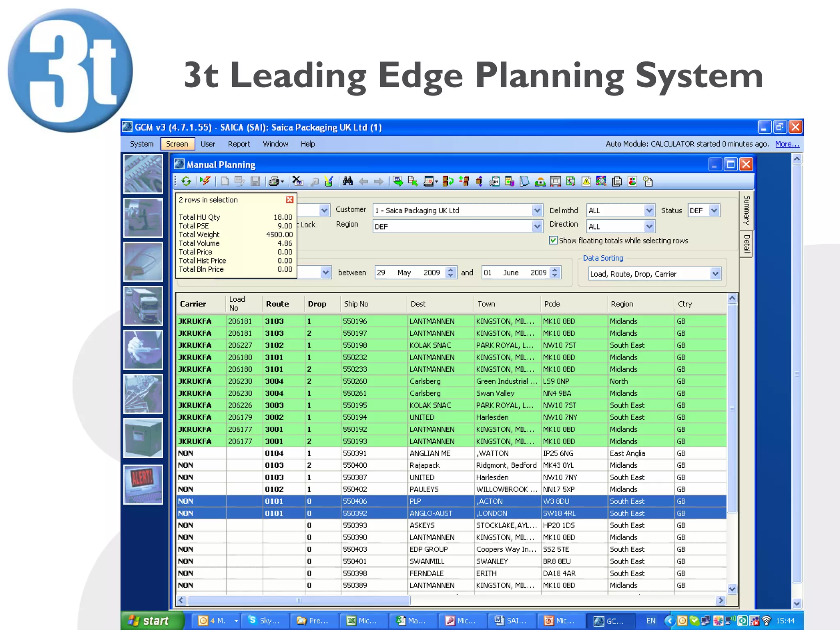Uncheck Show floating totals while selecting rows
This screenshot has width=840, height=630.
553,240
